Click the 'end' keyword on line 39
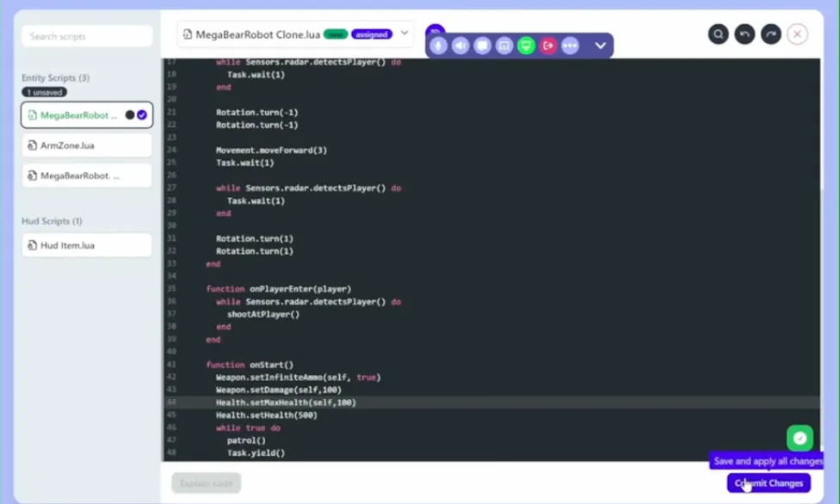The image size is (840, 504). [213, 340]
